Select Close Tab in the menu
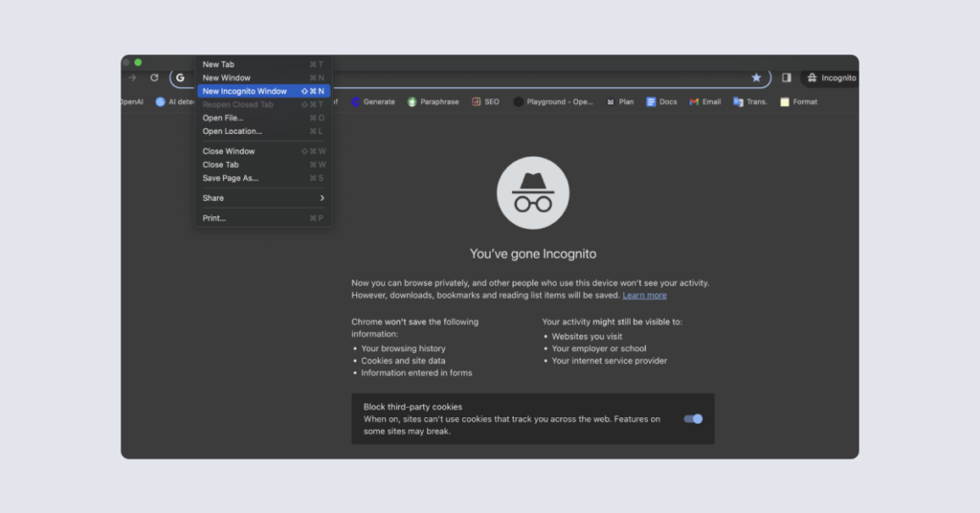This screenshot has width=980, height=513. click(263, 165)
